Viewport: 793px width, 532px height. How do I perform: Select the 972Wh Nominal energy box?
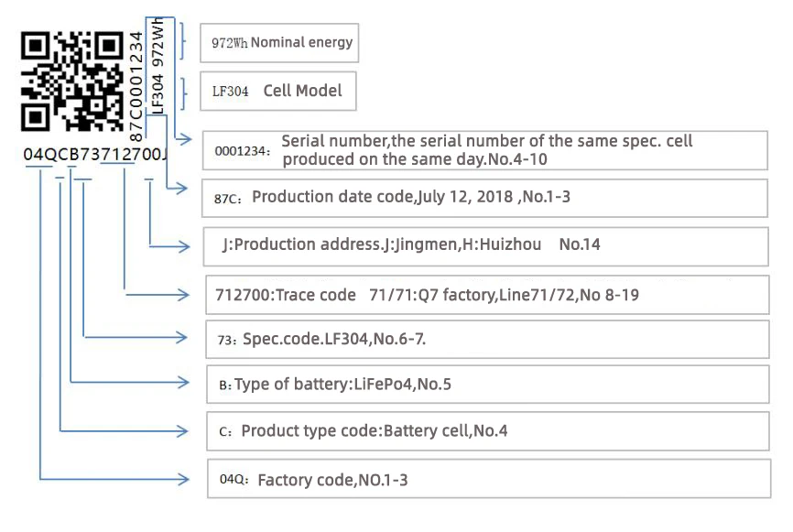pos(280,42)
